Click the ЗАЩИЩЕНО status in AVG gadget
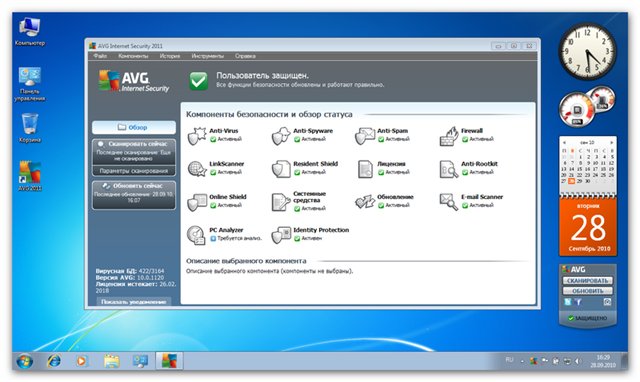This screenshot has height=382, width=640. click(588, 318)
